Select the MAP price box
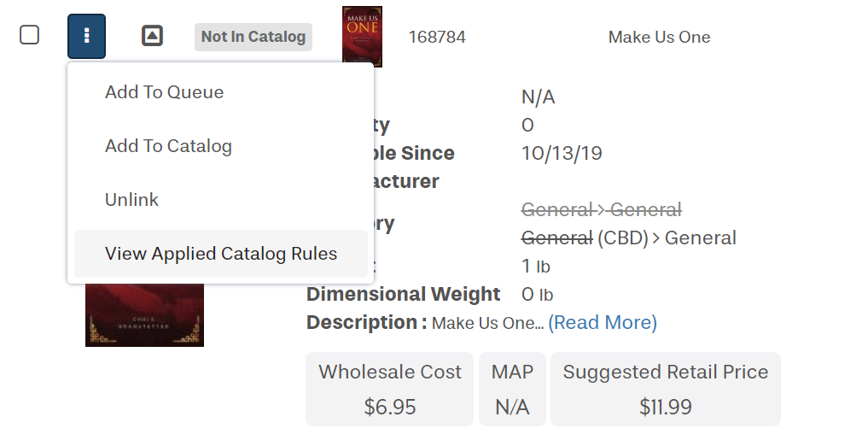This screenshot has height=440, width=868. (512, 389)
